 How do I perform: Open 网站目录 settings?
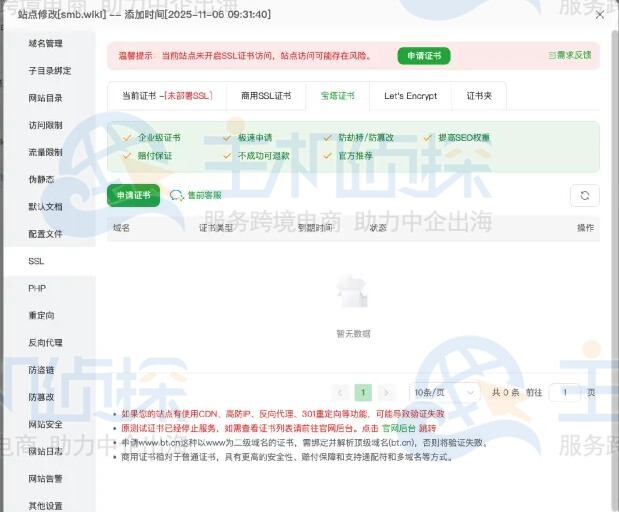[45, 98]
